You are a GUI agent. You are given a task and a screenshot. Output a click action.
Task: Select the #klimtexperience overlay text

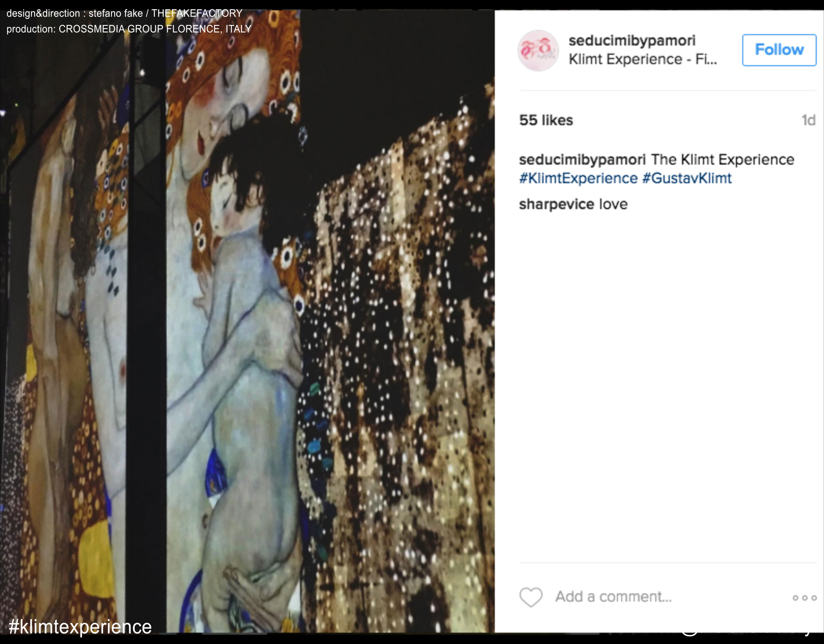pyautogui.click(x=80, y=627)
